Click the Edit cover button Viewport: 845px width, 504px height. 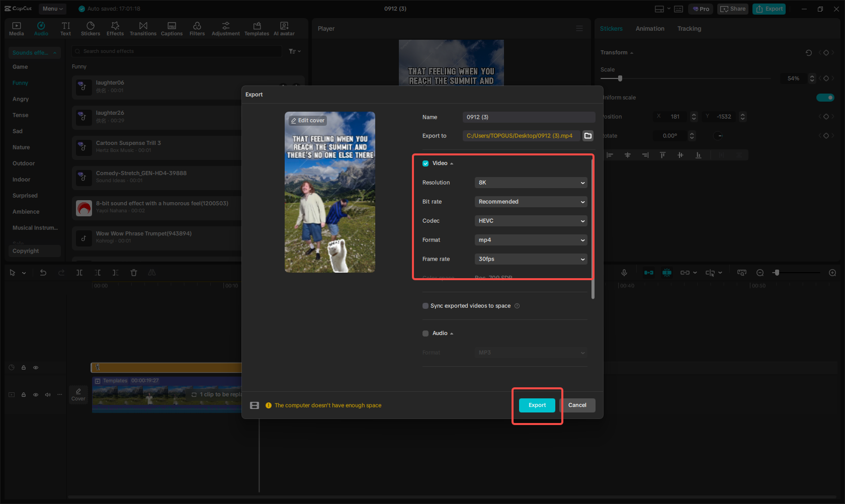(307, 120)
